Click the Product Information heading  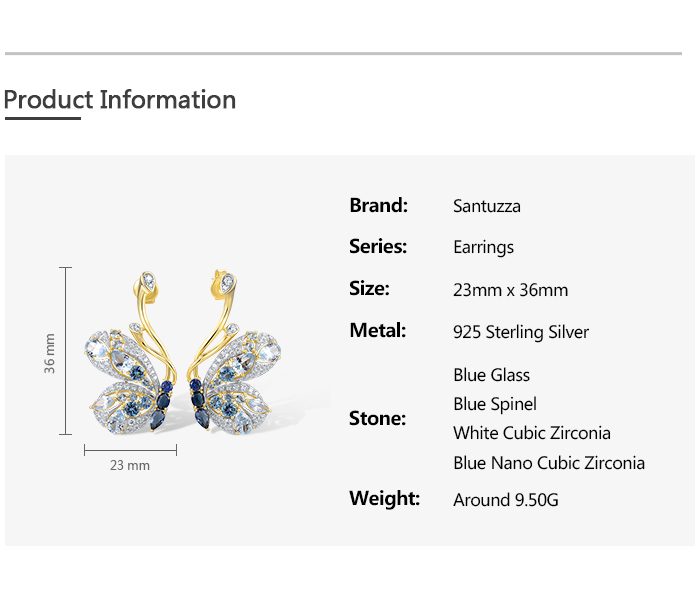(120, 100)
